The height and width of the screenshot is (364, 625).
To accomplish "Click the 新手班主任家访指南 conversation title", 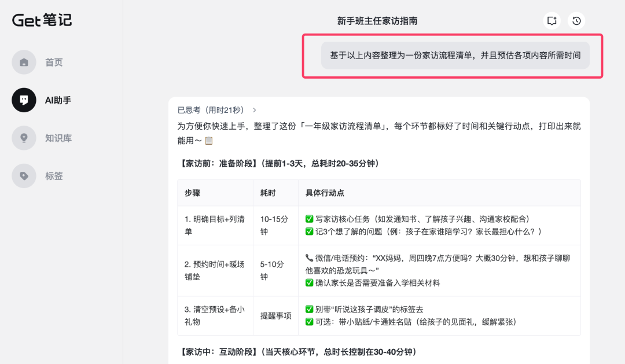I will (x=377, y=21).
